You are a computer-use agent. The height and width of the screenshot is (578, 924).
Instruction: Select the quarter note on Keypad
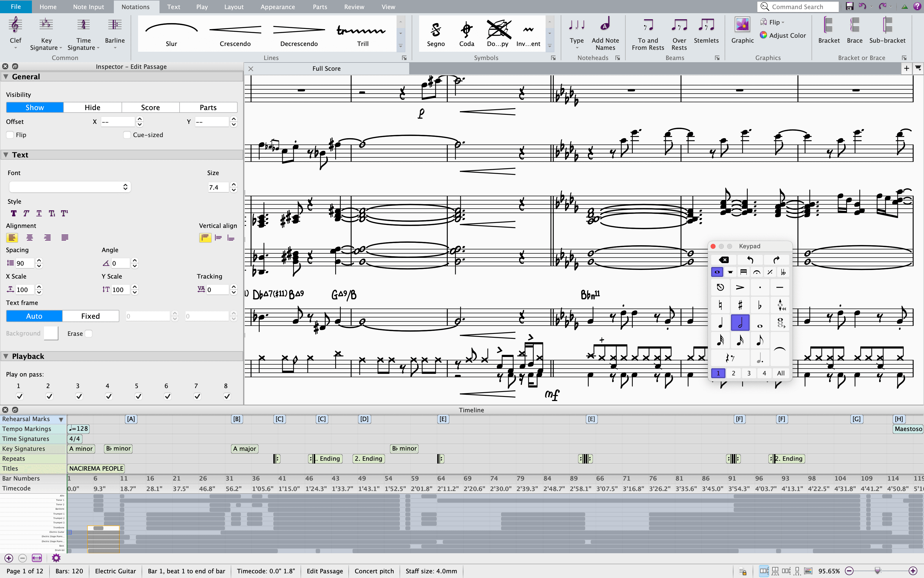(x=720, y=323)
